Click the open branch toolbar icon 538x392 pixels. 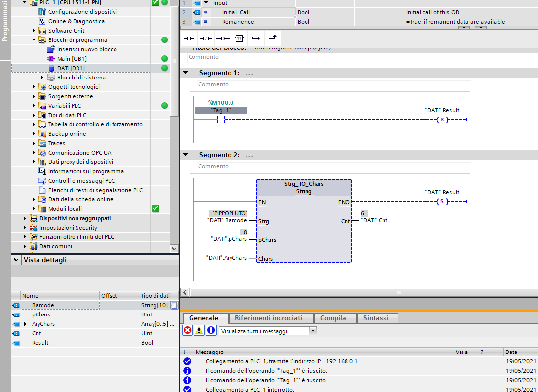tap(256, 39)
